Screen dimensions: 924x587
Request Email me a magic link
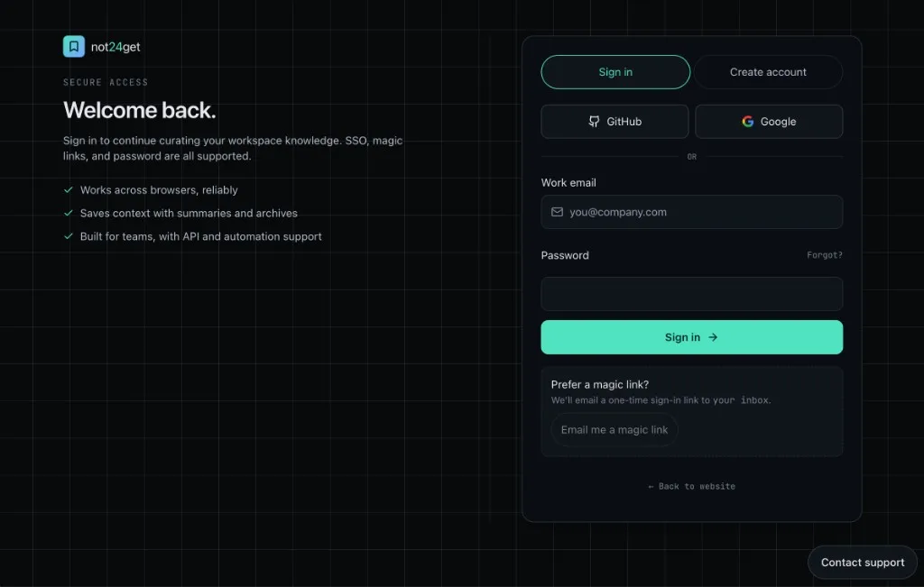point(614,430)
